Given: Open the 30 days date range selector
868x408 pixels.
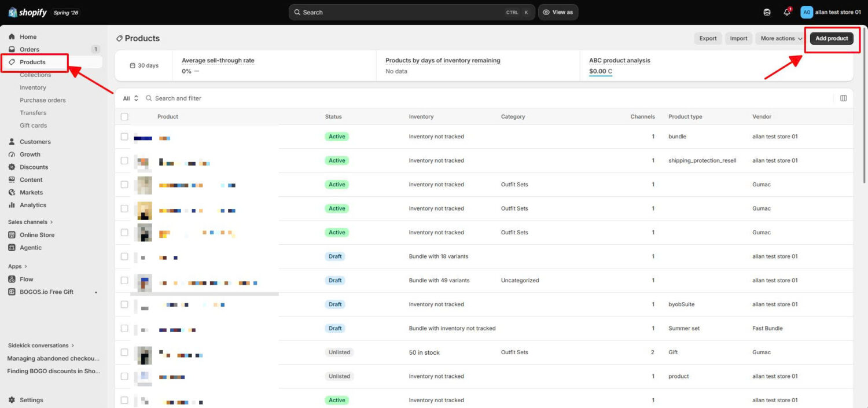Looking at the screenshot, I should [144, 65].
